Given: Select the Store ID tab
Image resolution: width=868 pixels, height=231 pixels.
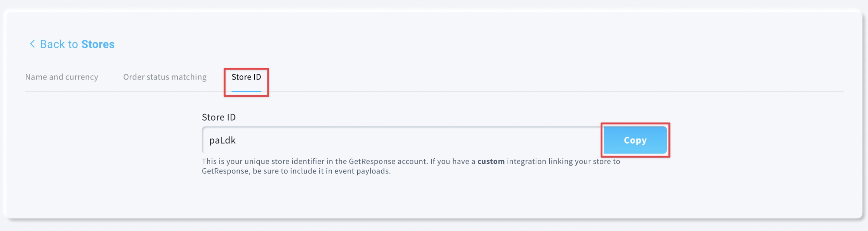Looking at the screenshot, I should [246, 77].
